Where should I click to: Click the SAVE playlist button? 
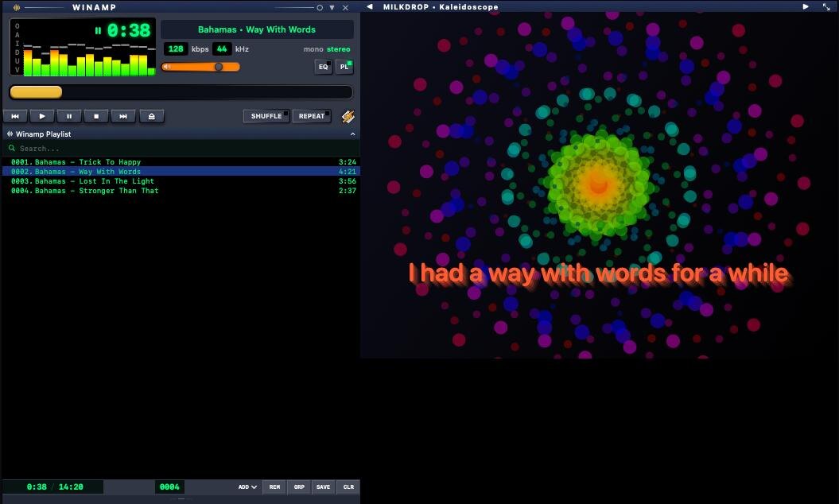pos(323,487)
